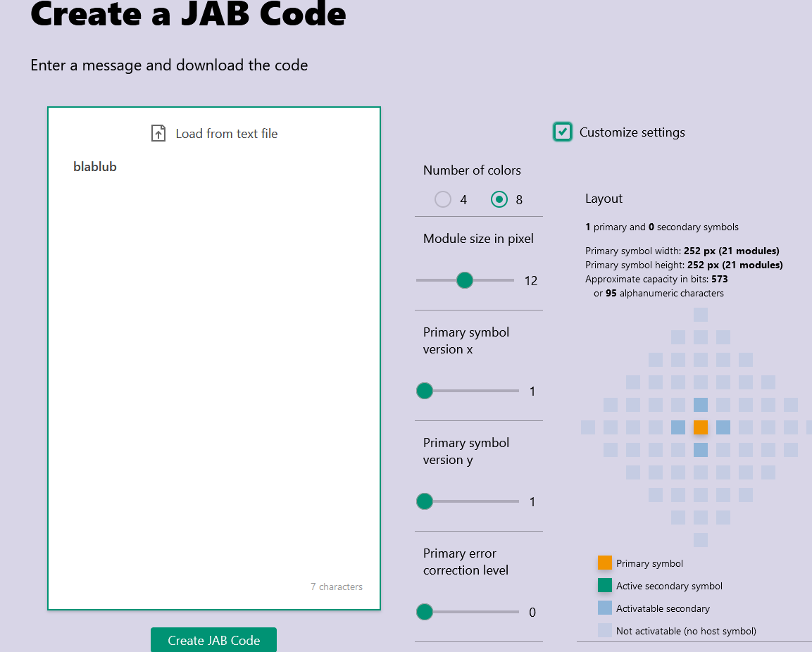Activate the secondary symbol left of primary

[x=678, y=427]
